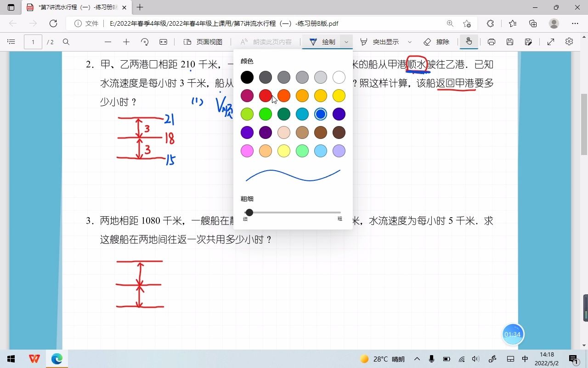The width and height of the screenshot is (588, 368).
Task: Expand the highlight tool dropdown arrow
Action: [410, 42]
